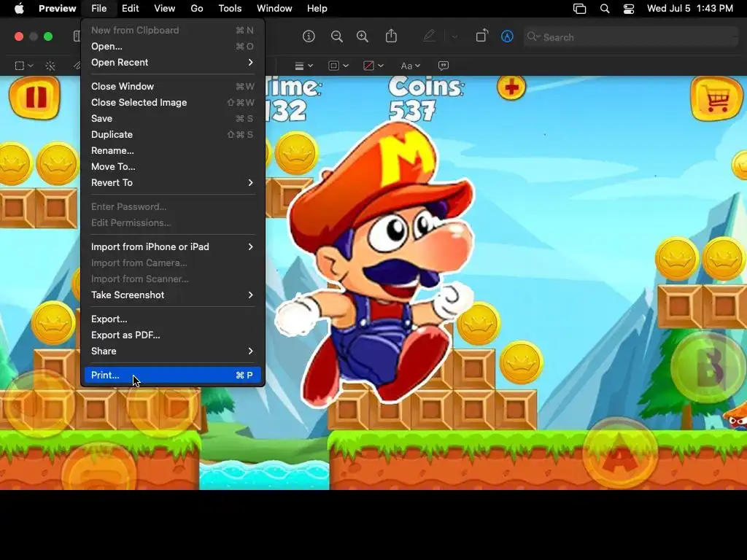Click the File menu title
Image resolution: width=747 pixels, height=560 pixels.
[98, 9]
